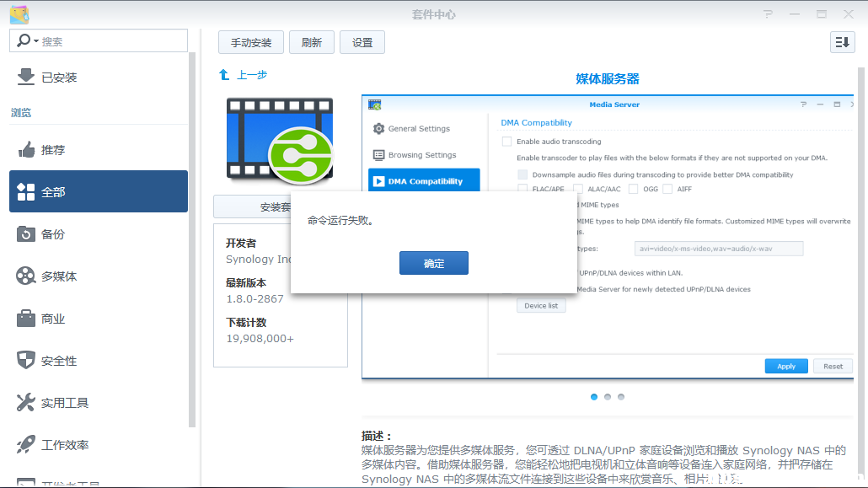Click the sidebar vertical scrollbar

[x=192, y=239]
